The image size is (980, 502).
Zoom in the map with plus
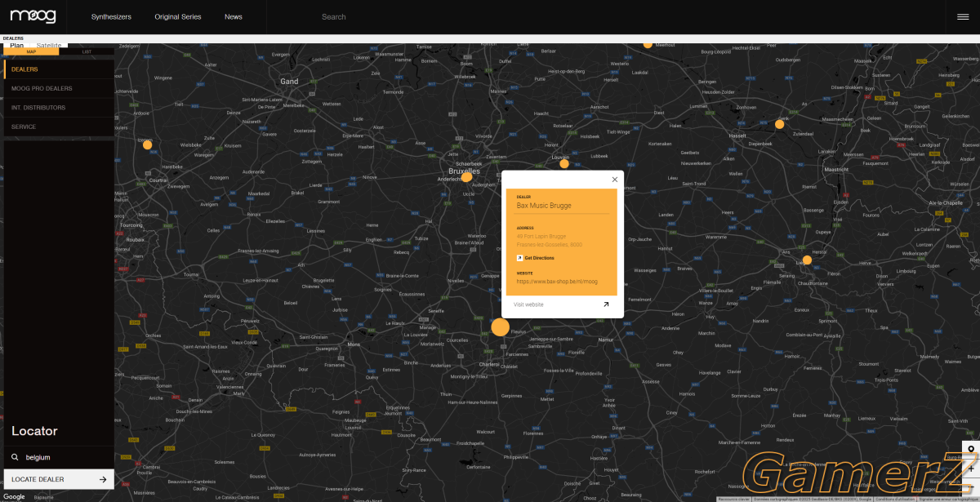point(970,469)
